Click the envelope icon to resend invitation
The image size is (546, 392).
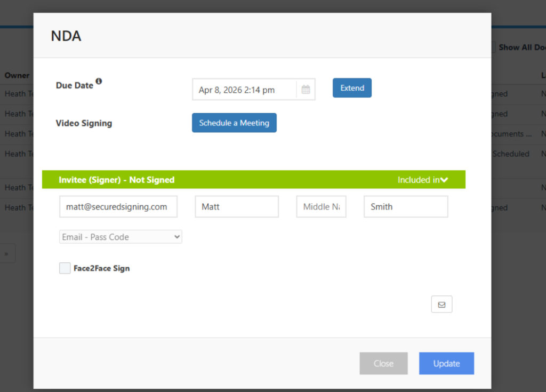pos(441,304)
